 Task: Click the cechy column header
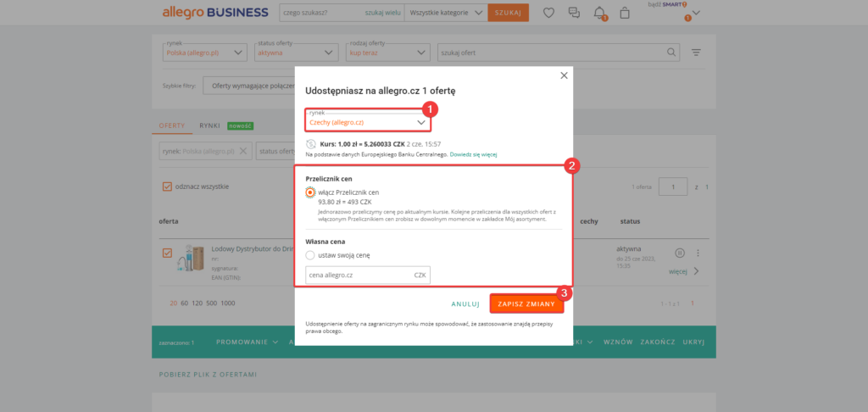588,221
